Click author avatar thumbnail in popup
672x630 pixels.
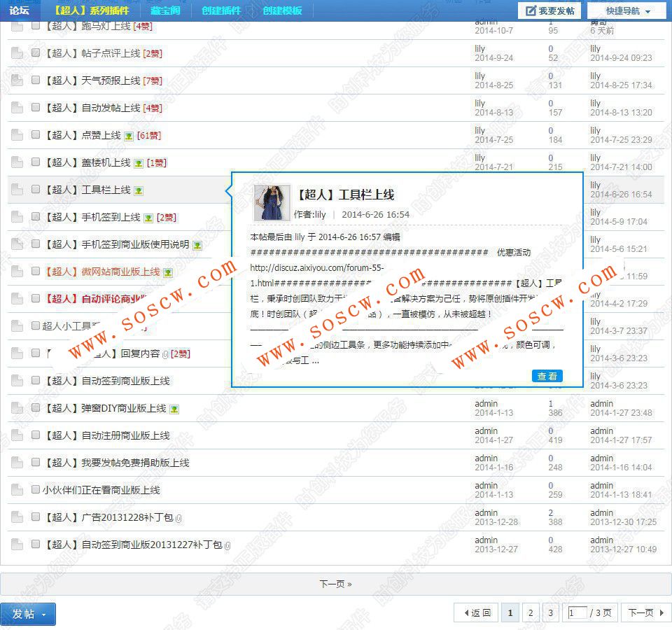pos(272,203)
